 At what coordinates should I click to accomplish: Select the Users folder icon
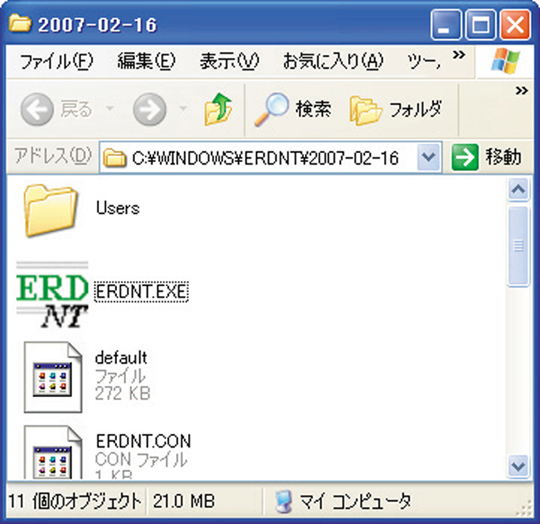tap(50, 210)
